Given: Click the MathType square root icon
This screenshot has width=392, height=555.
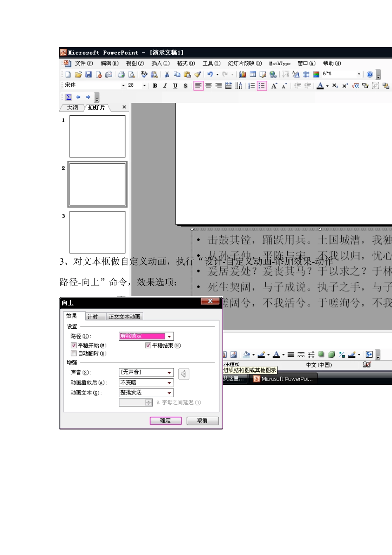Looking at the screenshot, I should pos(355,86).
